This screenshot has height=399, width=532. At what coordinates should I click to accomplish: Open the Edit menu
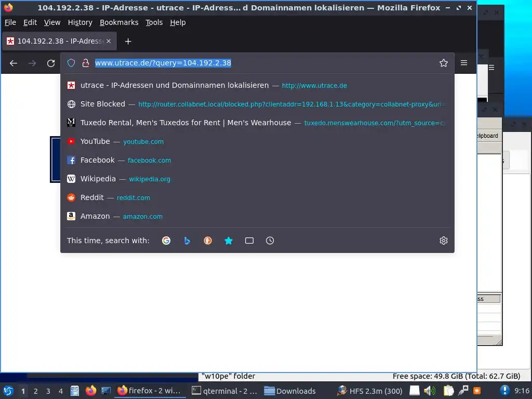pos(30,22)
